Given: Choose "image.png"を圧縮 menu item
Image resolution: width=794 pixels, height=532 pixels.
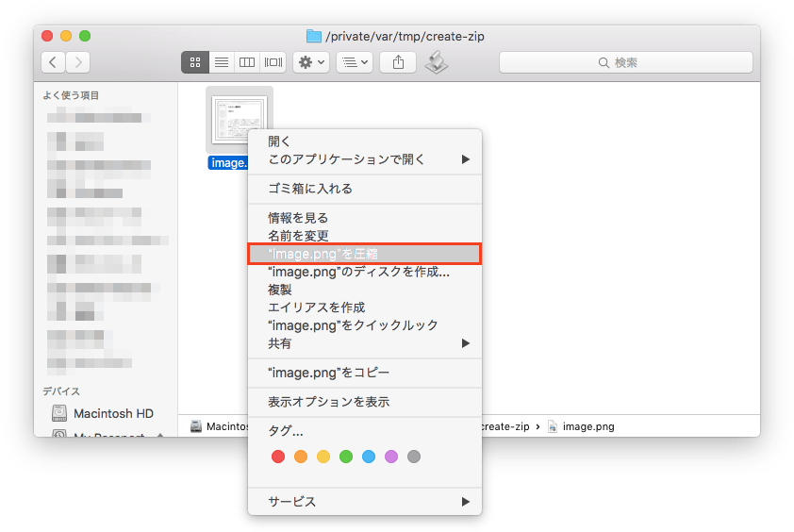Looking at the screenshot, I should pos(365,254).
